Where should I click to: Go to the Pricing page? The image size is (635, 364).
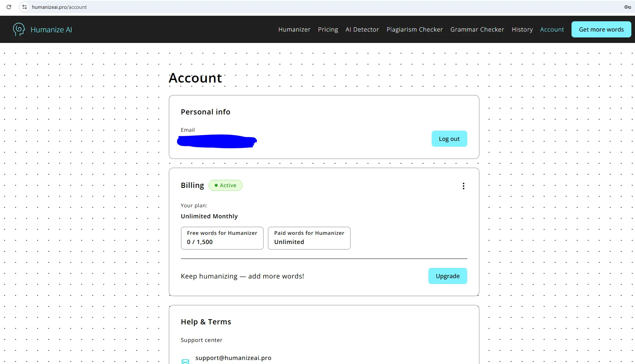click(x=328, y=29)
